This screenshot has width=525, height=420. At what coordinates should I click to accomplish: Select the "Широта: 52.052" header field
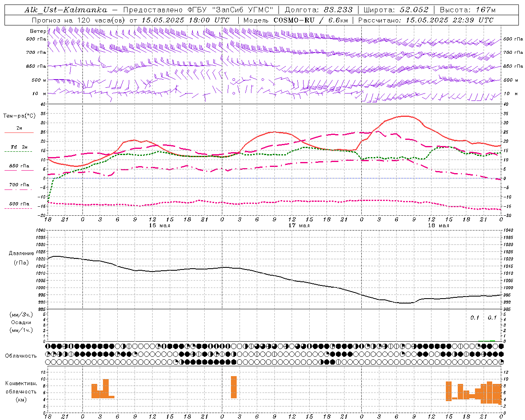[396, 10]
